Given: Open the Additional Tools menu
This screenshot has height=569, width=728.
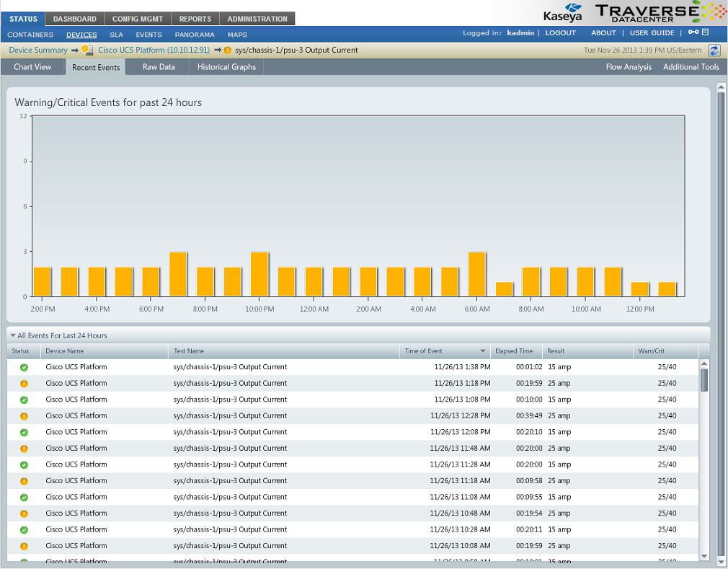Looking at the screenshot, I should (691, 67).
